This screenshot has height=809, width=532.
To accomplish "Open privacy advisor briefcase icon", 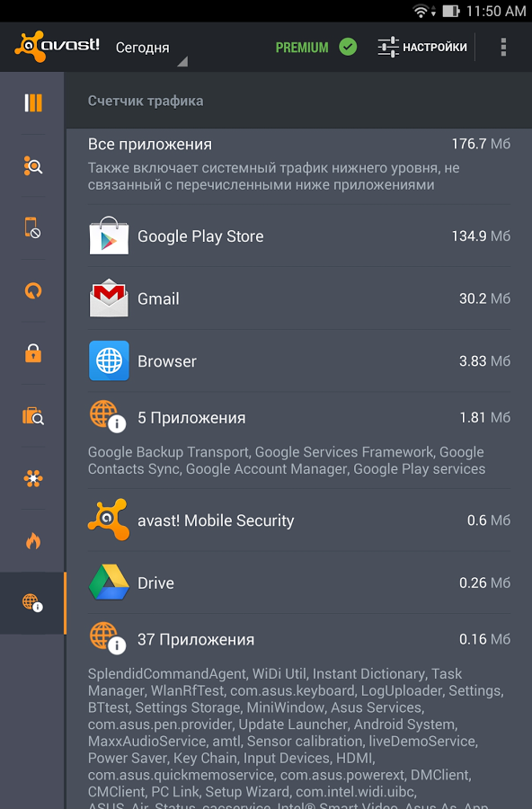I will point(32,416).
